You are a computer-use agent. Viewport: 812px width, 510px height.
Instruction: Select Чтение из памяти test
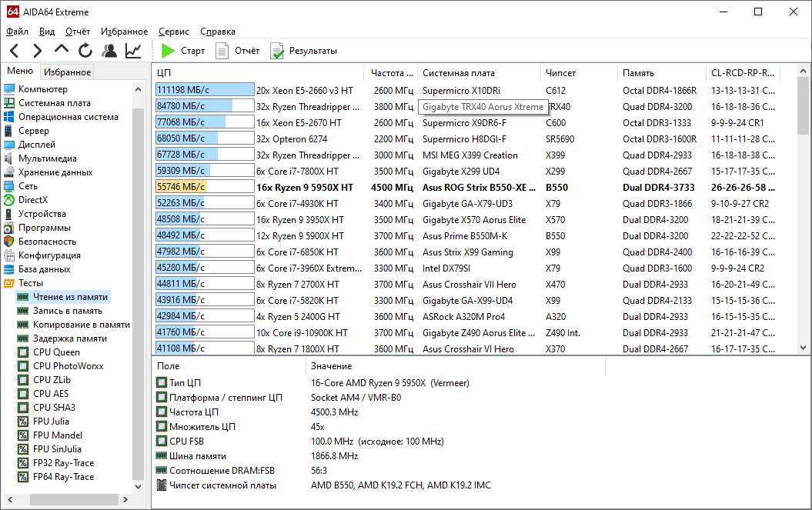tap(71, 297)
